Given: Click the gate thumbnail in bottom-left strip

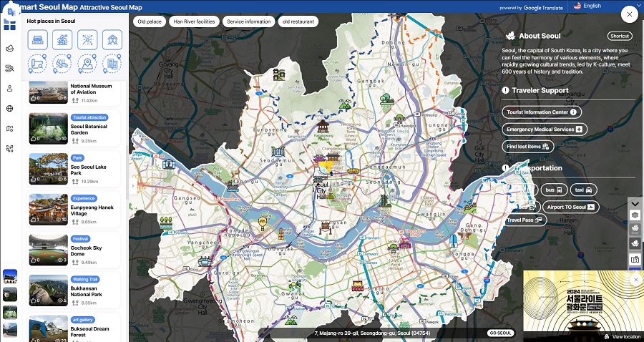Looking at the screenshot, I should (x=10, y=277).
